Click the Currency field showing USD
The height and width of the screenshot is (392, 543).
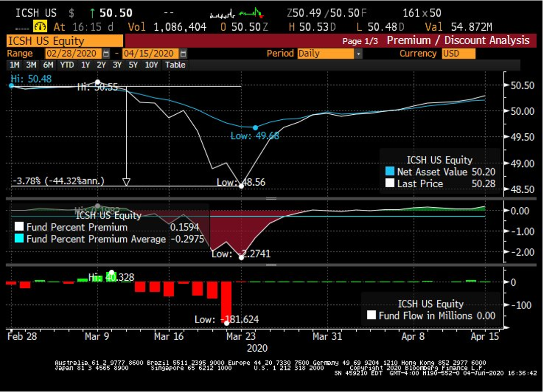point(458,54)
